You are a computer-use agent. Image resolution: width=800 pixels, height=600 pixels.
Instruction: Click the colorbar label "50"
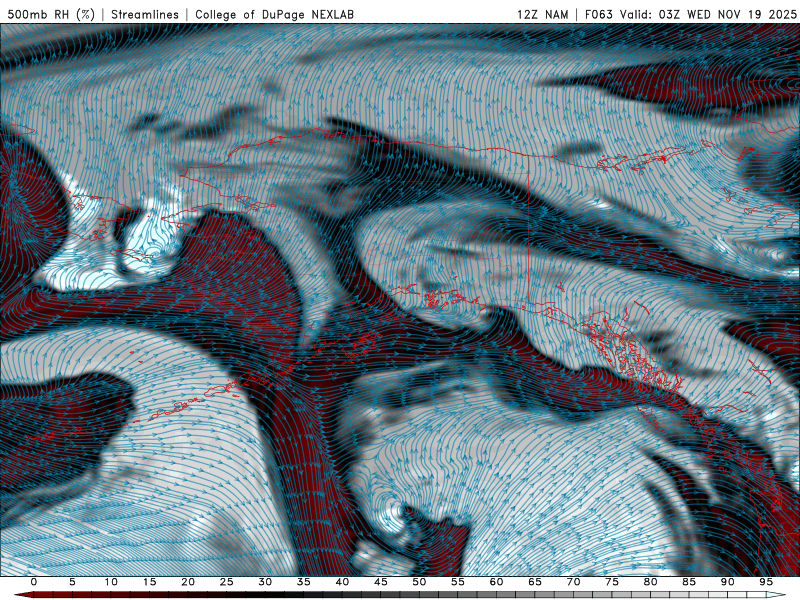419,582
